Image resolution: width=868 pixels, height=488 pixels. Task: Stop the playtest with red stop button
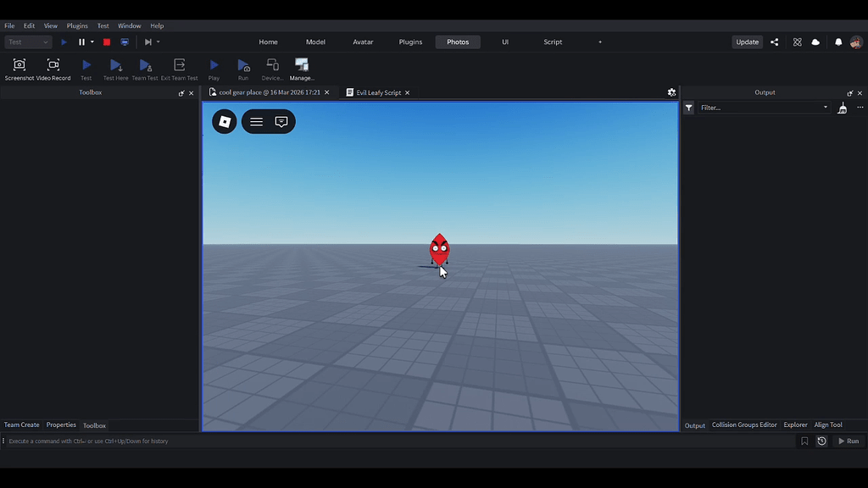tap(107, 42)
